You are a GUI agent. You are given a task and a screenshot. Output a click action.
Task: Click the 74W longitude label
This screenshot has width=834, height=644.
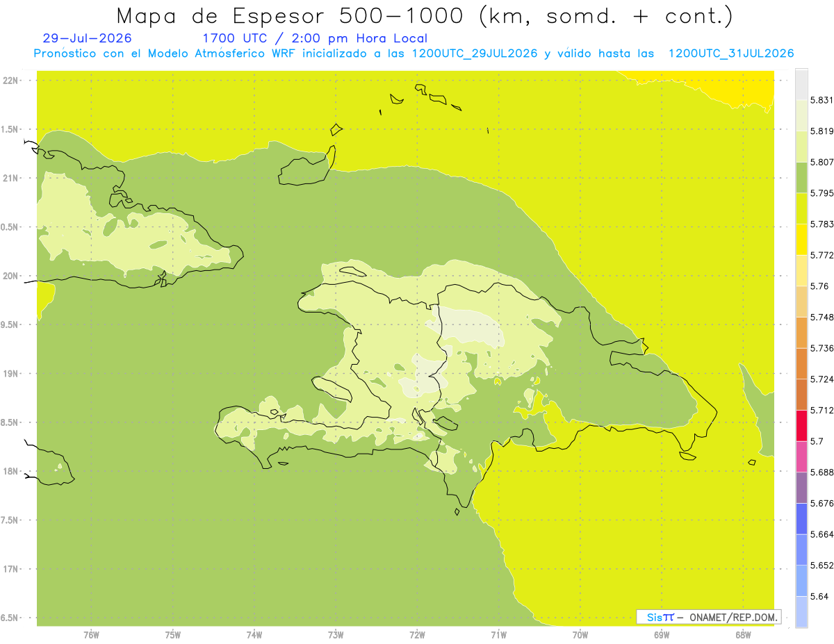[254, 635]
